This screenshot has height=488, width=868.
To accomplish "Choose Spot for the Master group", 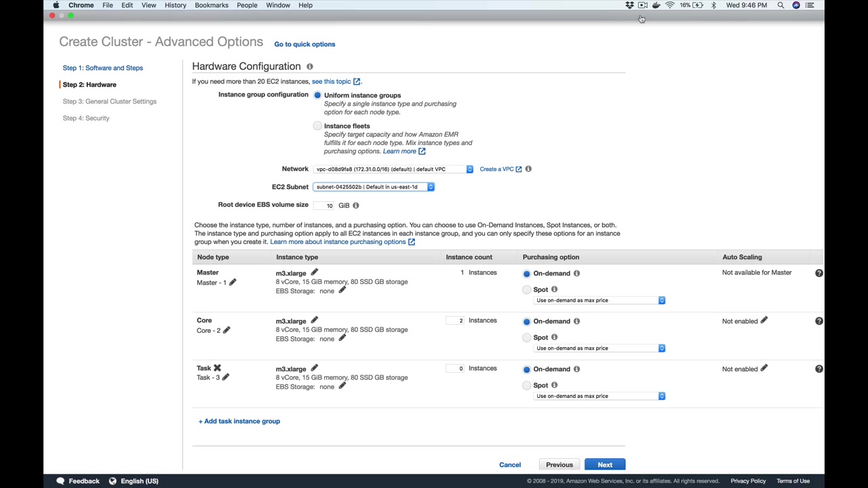I will pyautogui.click(x=527, y=290).
